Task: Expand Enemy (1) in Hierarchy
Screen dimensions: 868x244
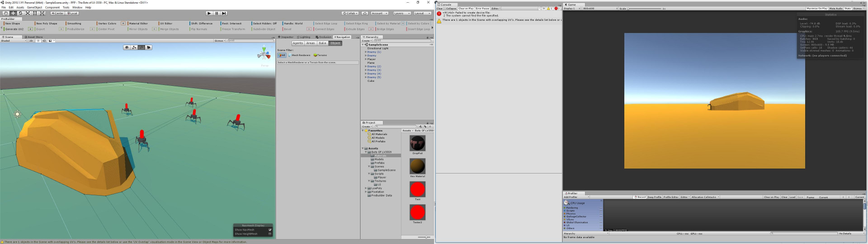Action: pyautogui.click(x=366, y=52)
